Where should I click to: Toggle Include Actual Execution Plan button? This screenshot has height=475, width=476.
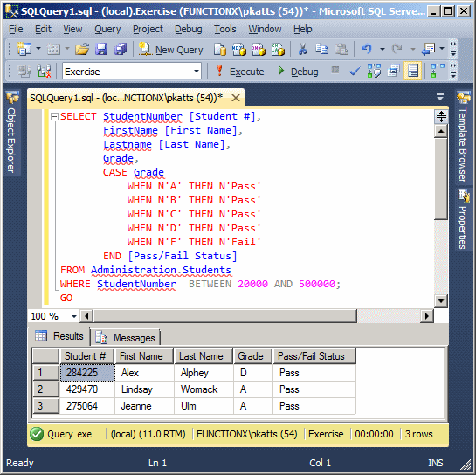point(374,72)
